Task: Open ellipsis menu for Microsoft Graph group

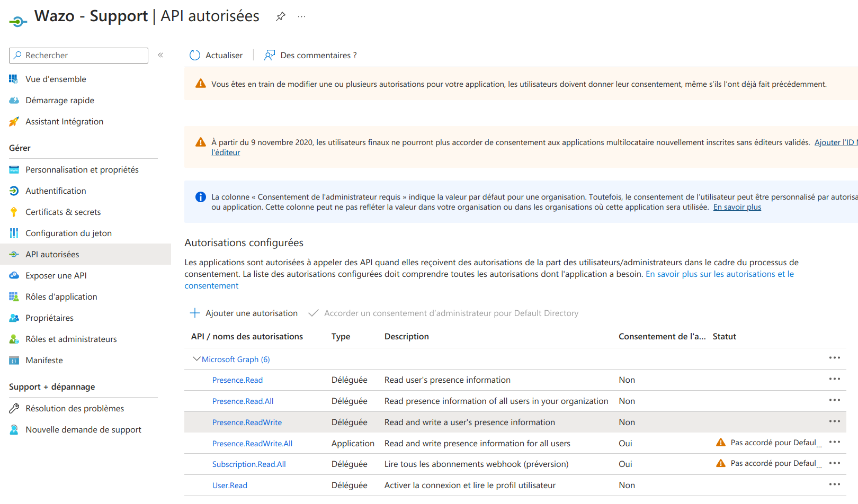Action: (835, 358)
